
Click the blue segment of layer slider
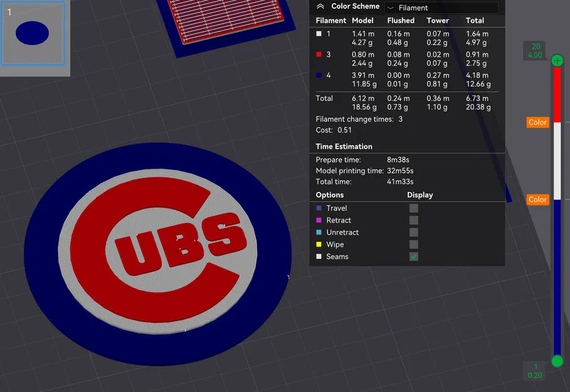click(x=557, y=277)
